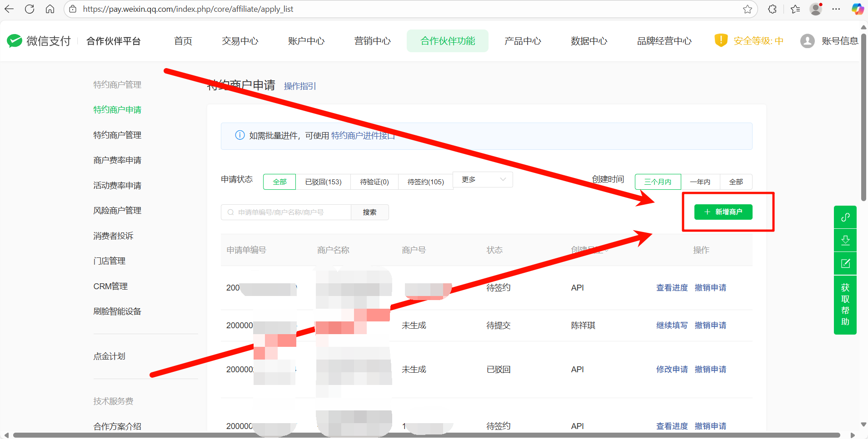Select the 全部 application status filter
This screenshot has width=868, height=439.
(279, 182)
